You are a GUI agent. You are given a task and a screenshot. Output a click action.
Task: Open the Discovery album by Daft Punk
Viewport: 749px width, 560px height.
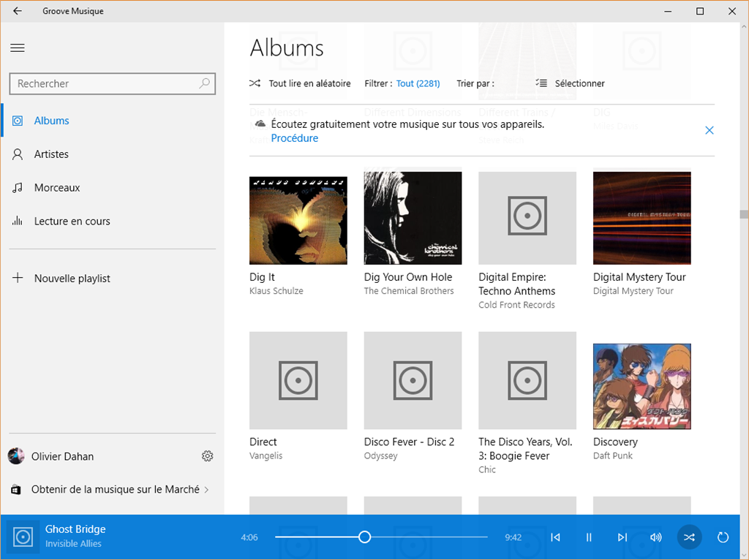pyautogui.click(x=641, y=386)
